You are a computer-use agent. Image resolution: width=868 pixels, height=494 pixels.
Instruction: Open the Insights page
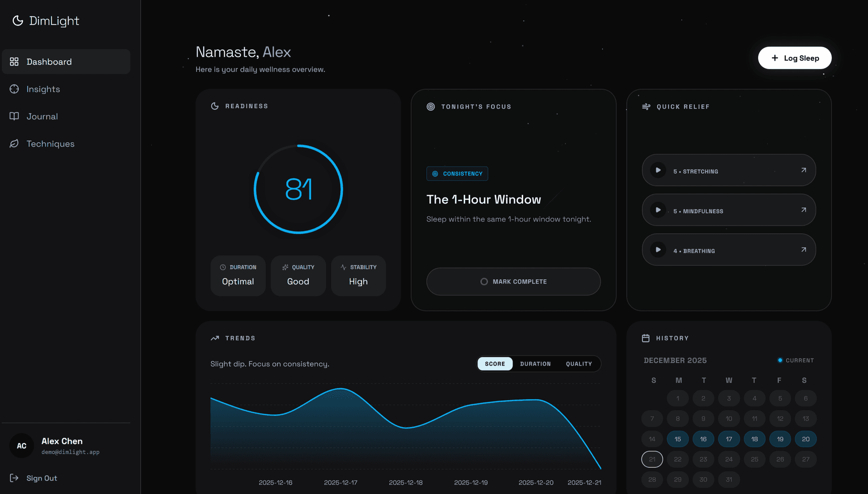click(x=43, y=89)
